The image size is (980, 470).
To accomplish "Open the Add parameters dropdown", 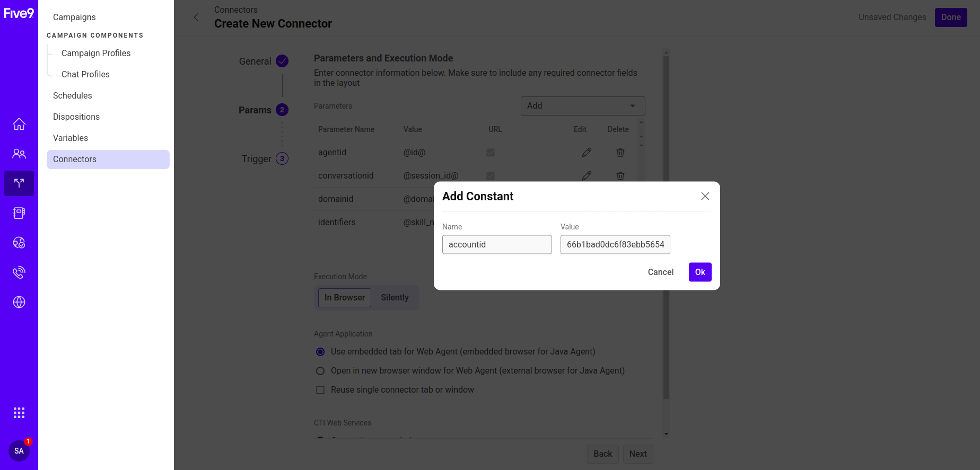I will (x=582, y=105).
